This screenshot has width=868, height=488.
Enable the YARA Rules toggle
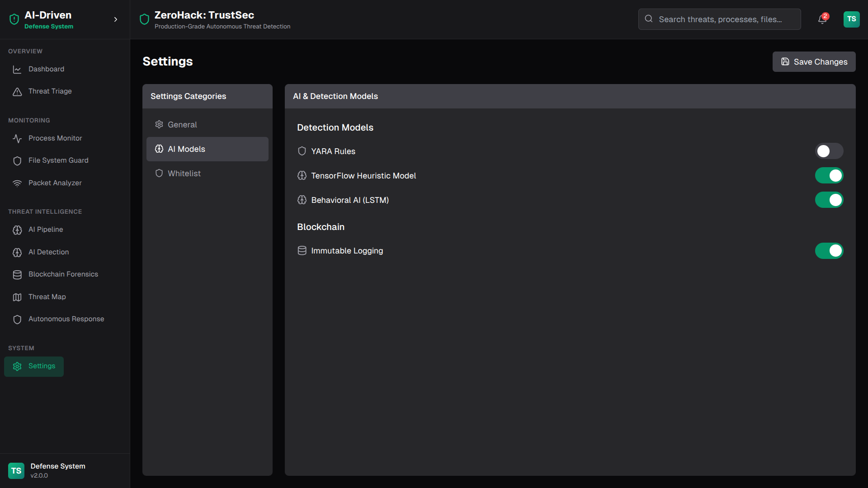829,151
